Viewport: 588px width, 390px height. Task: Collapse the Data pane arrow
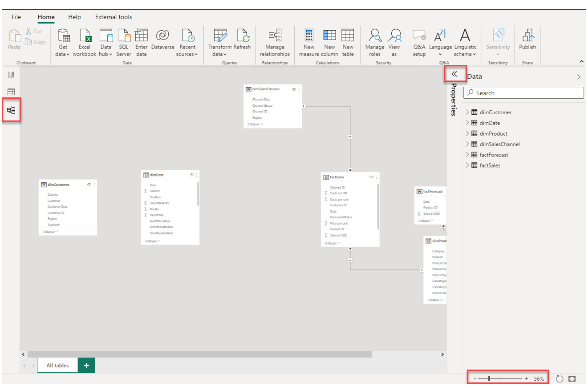pos(579,77)
